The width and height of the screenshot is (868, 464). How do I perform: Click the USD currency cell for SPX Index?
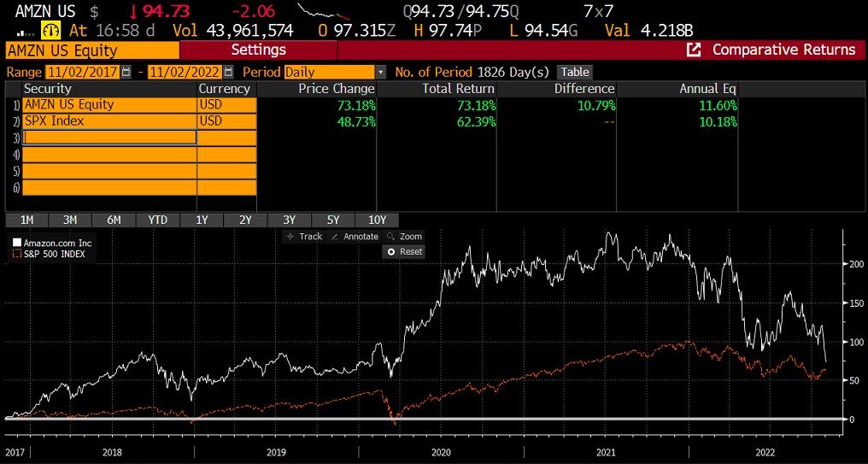click(x=227, y=120)
